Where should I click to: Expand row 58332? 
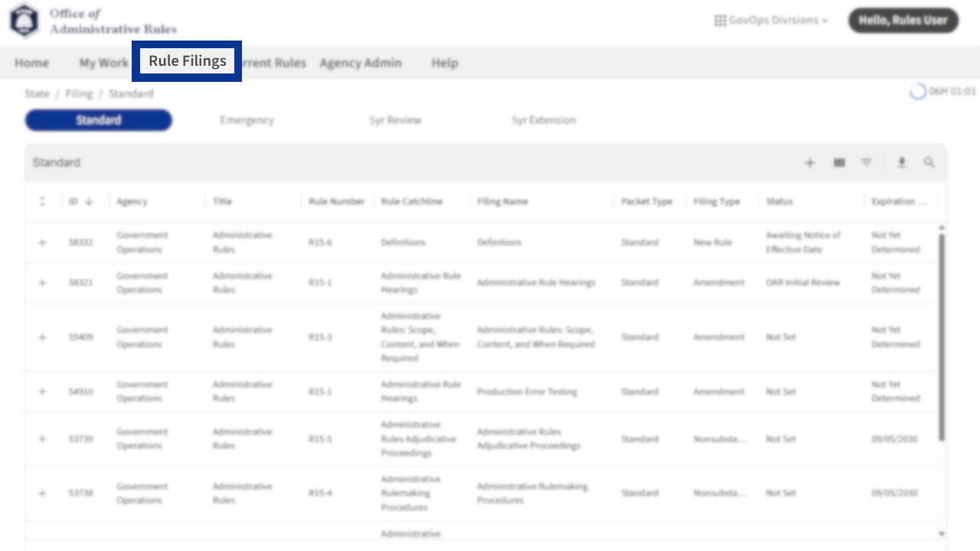click(x=42, y=243)
